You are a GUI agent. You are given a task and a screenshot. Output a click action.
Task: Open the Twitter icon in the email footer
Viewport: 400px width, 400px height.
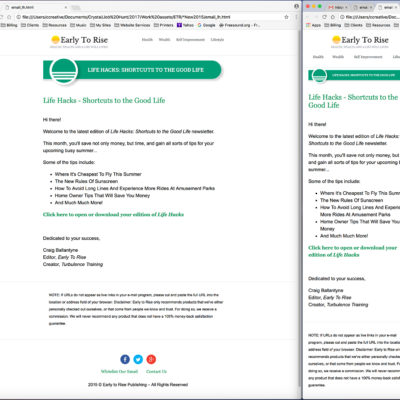(x=138, y=359)
